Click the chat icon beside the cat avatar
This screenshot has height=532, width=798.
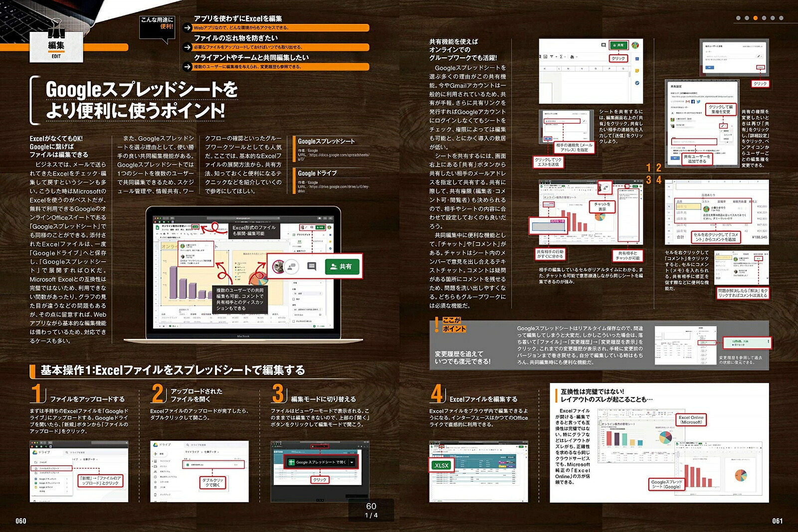(292, 266)
